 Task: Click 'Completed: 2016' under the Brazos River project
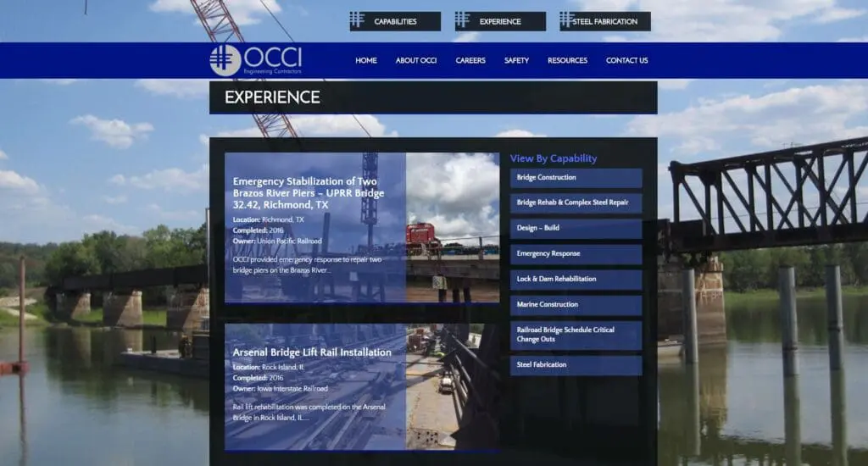(x=258, y=230)
